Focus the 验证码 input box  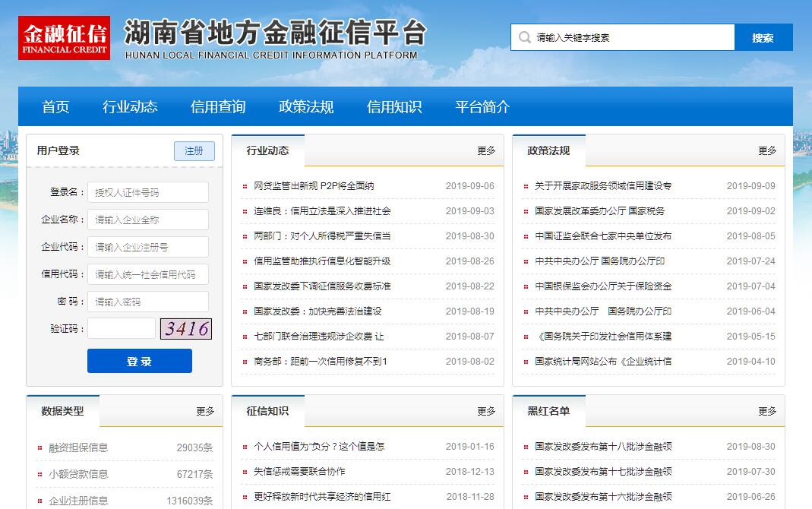121,329
